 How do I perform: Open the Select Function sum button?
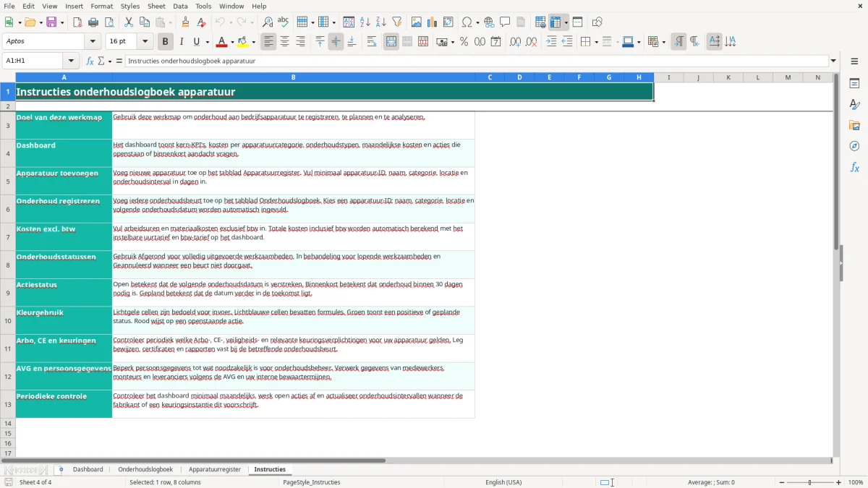[x=101, y=61]
